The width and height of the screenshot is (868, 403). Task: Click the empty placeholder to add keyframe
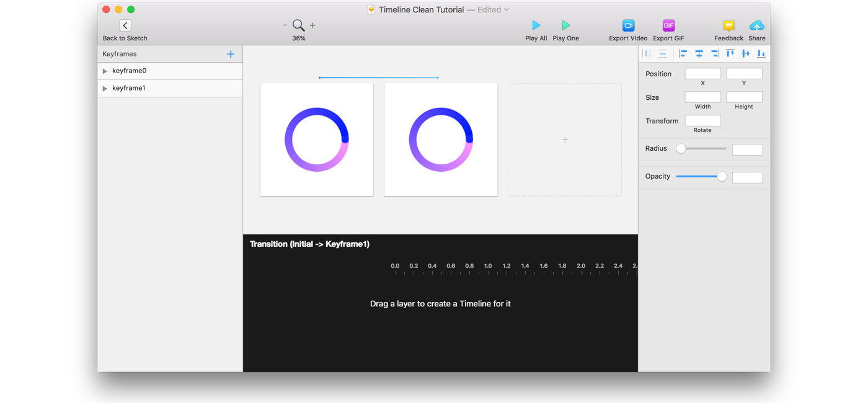pyautogui.click(x=565, y=139)
